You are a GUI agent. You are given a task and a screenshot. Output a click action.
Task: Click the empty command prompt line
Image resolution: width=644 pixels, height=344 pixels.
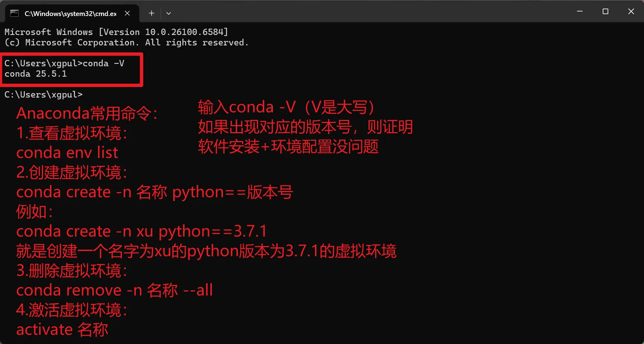pyautogui.click(x=44, y=95)
